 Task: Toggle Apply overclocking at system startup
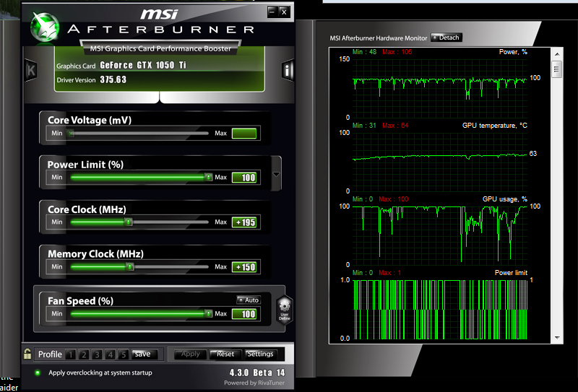38,373
